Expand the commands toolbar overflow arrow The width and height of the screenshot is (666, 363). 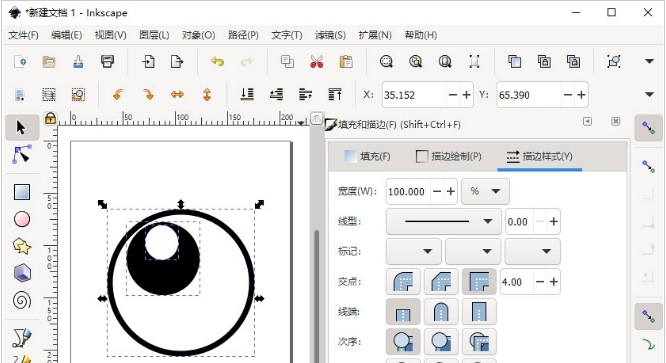[649, 62]
